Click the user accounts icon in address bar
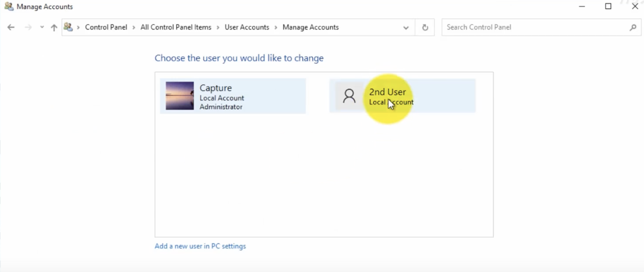Image resolution: width=644 pixels, height=272 pixels. click(x=68, y=28)
